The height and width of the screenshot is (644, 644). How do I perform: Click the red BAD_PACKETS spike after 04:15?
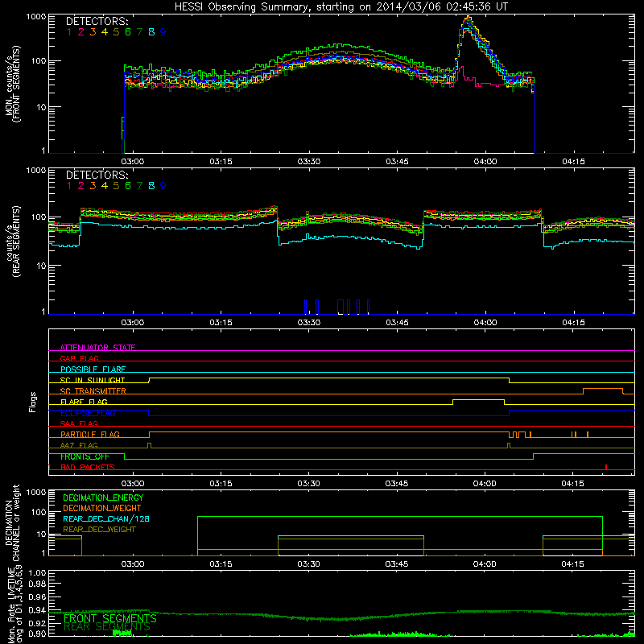click(606, 467)
